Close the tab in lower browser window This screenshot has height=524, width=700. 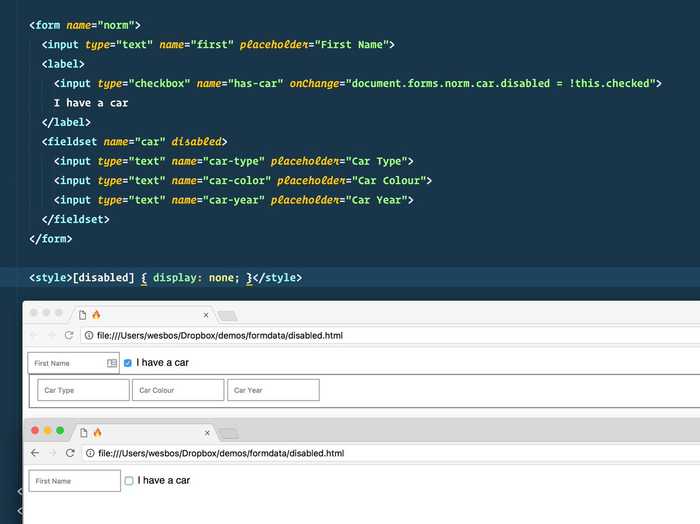(x=207, y=433)
